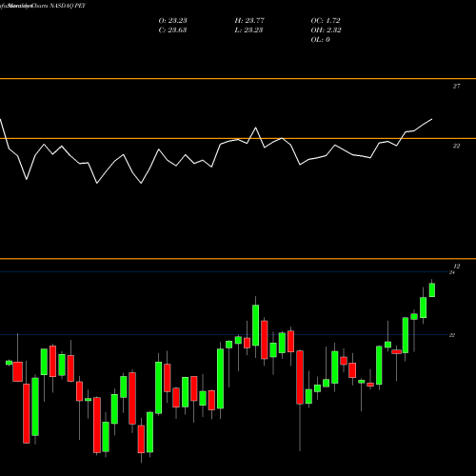
Task: Click the low value 'L: 23.23'
Action: pos(249,30)
